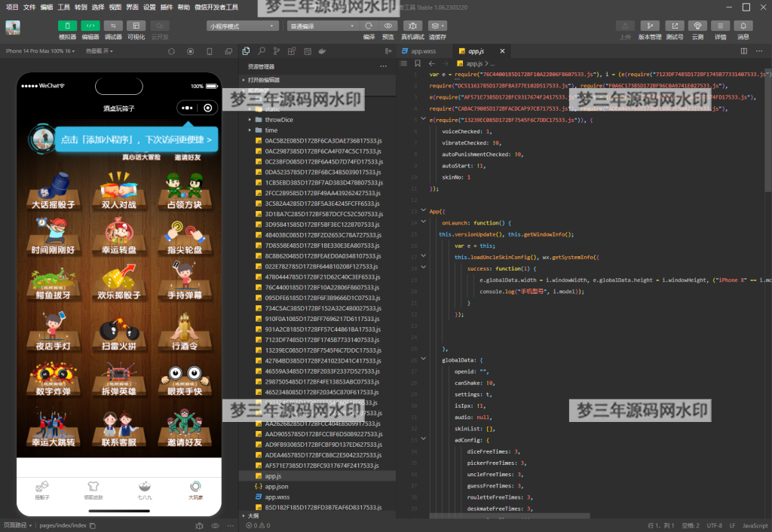Click the editor vertical scrollbar thumb
The height and width of the screenshot is (532, 772).
coord(768,130)
